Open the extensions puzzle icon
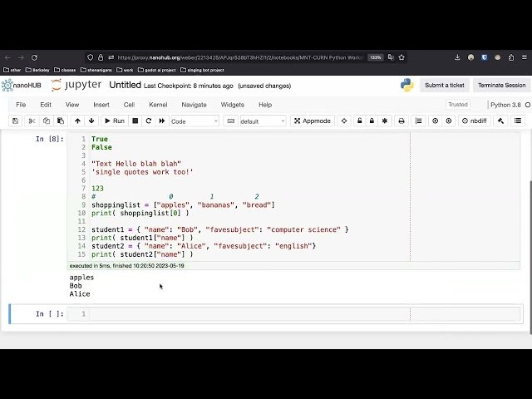The height and width of the screenshot is (399, 532). pyautogui.click(x=511, y=57)
